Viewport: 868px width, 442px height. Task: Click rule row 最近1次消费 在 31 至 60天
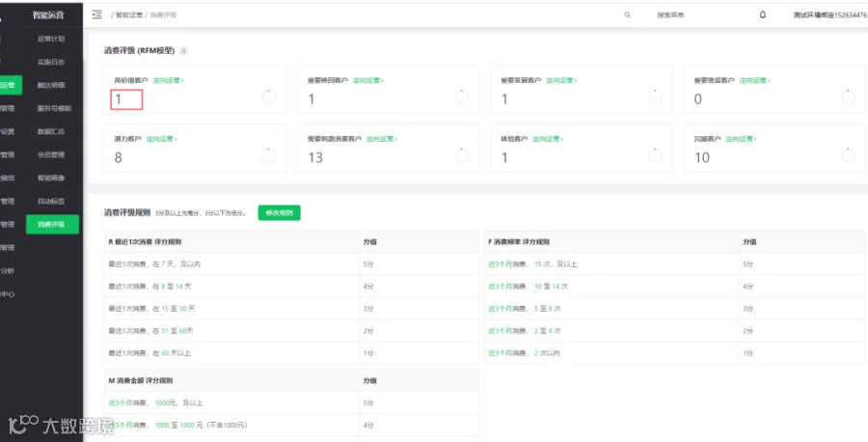pyautogui.click(x=291, y=331)
